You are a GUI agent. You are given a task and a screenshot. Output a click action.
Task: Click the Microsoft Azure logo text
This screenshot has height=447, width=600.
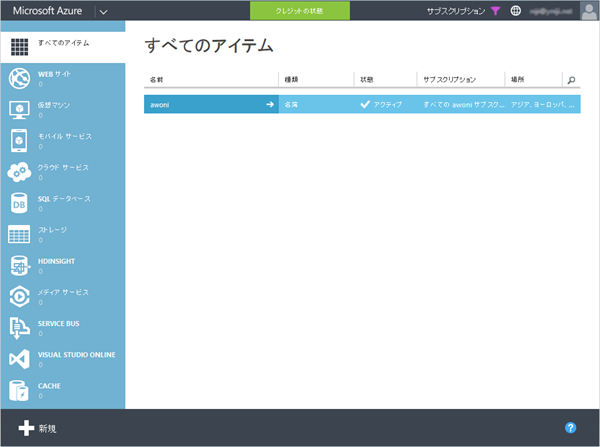pos(47,11)
